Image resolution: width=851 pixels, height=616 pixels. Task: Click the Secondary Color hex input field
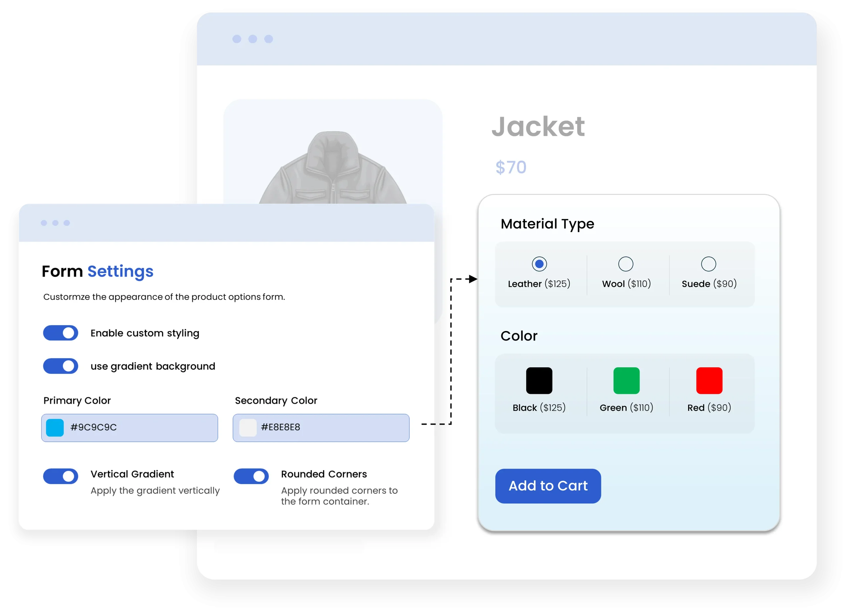(x=321, y=428)
